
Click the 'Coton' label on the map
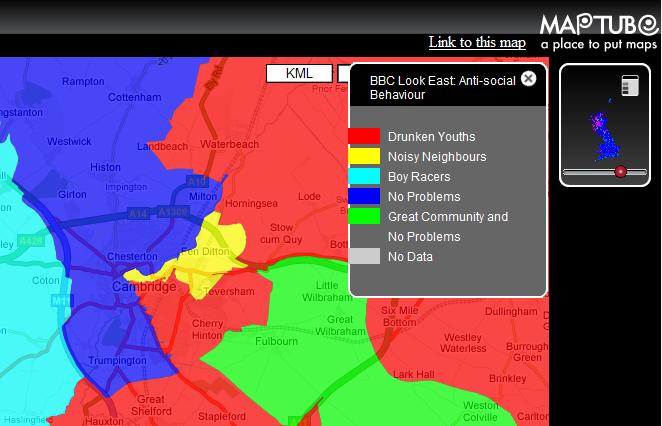[46, 280]
